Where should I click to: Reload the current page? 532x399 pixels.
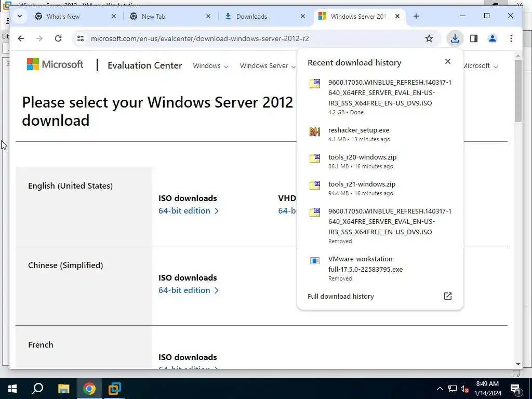coord(58,38)
